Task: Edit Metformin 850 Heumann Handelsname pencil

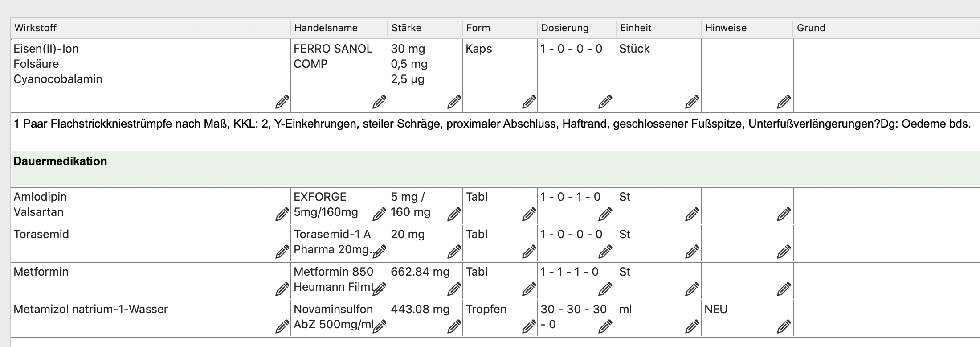Action: 379,289
